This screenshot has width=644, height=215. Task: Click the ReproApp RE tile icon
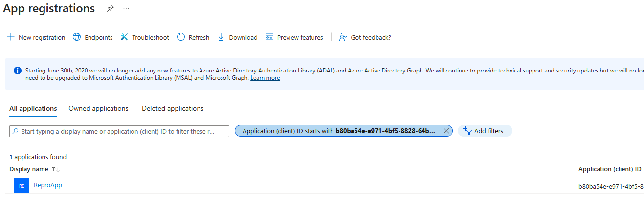22,186
